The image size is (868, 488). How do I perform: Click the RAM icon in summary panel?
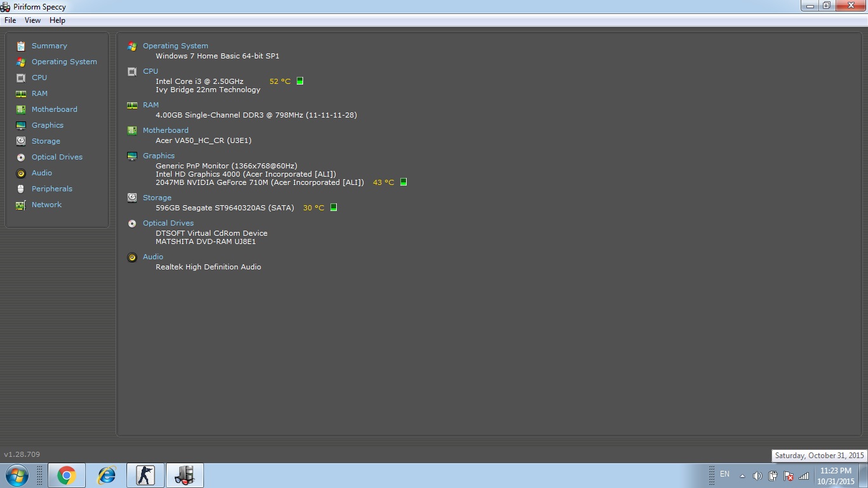pos(132,105)
